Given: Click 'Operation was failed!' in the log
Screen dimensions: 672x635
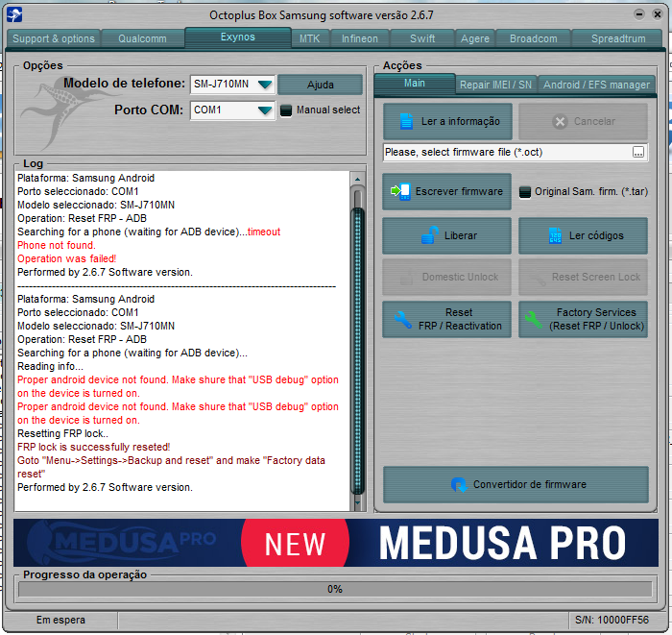Looking at the screenshot, I should point(67,258).
